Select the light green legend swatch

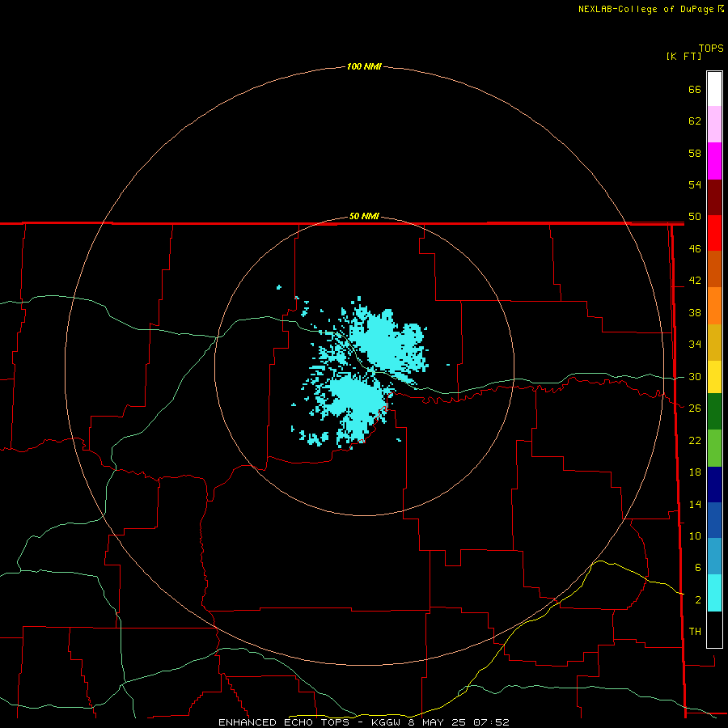[714, 448]
